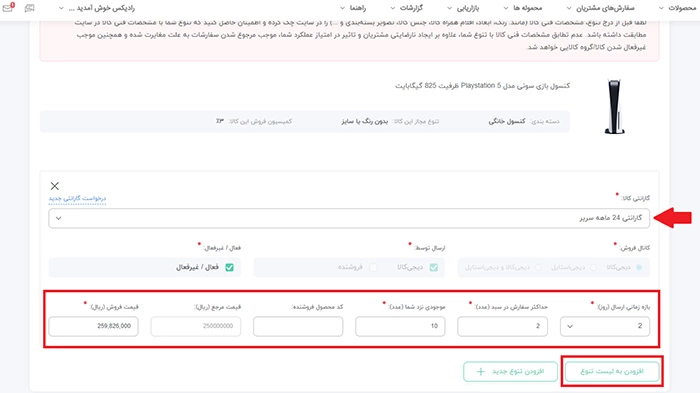Expand the seller account dropdown خوش آمدید

97,8
